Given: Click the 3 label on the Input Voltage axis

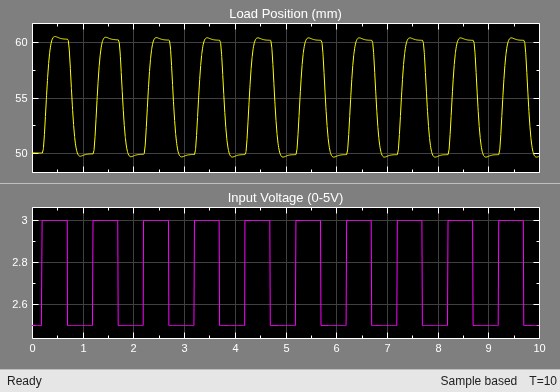Looking at the screenshot, I should 24,220.
